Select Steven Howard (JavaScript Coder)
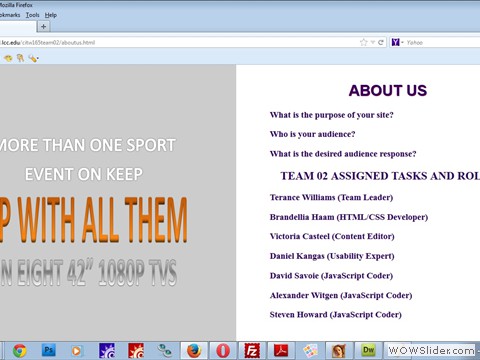This screenshot has width=480, height=360. click(336, 315)
